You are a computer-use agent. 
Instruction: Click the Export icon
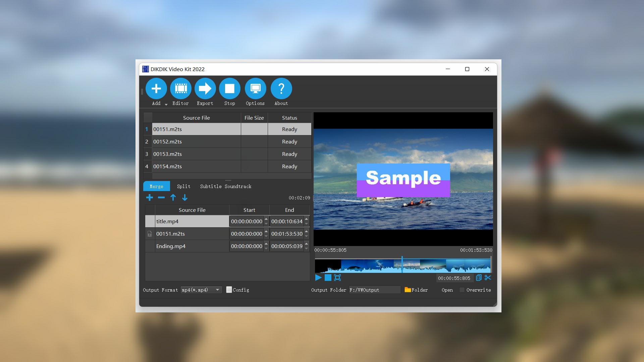click(x=205, y=89)
